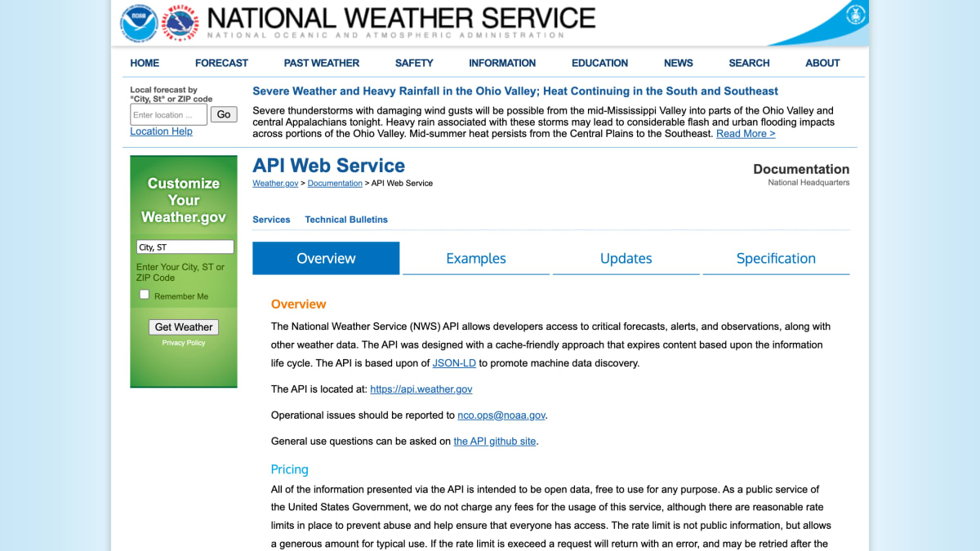
Task: Open the JSON-LD link
Action: 454,363
